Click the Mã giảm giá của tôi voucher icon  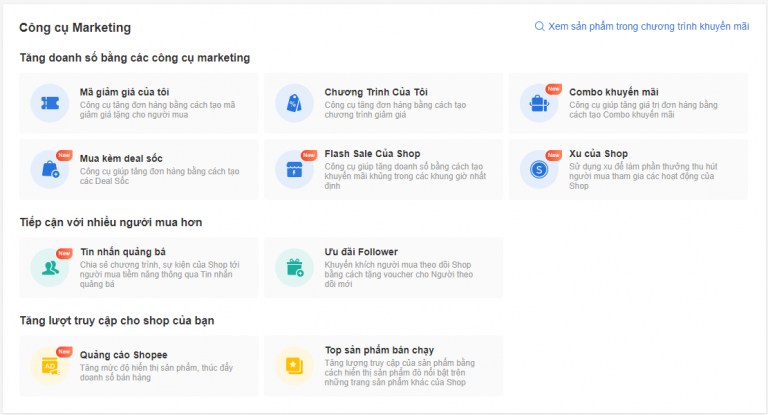pyautogui.click(x=50, y=103)
